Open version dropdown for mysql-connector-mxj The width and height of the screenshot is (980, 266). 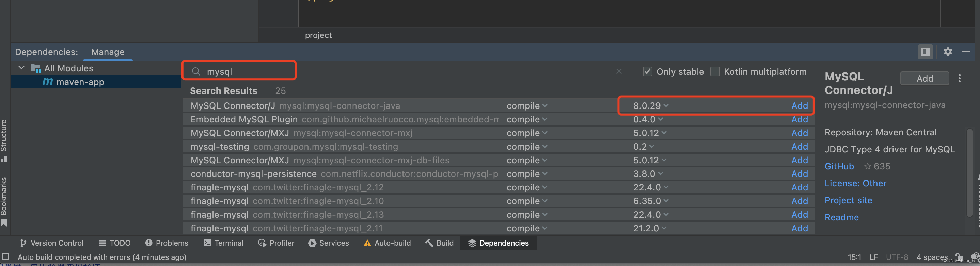(649, 133)
